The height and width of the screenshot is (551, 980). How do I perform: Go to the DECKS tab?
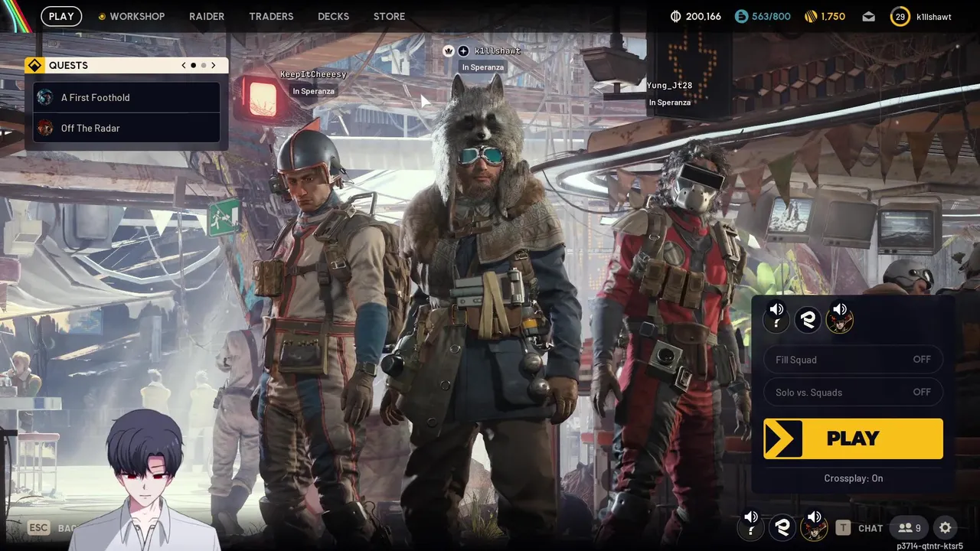click(333, 16)
